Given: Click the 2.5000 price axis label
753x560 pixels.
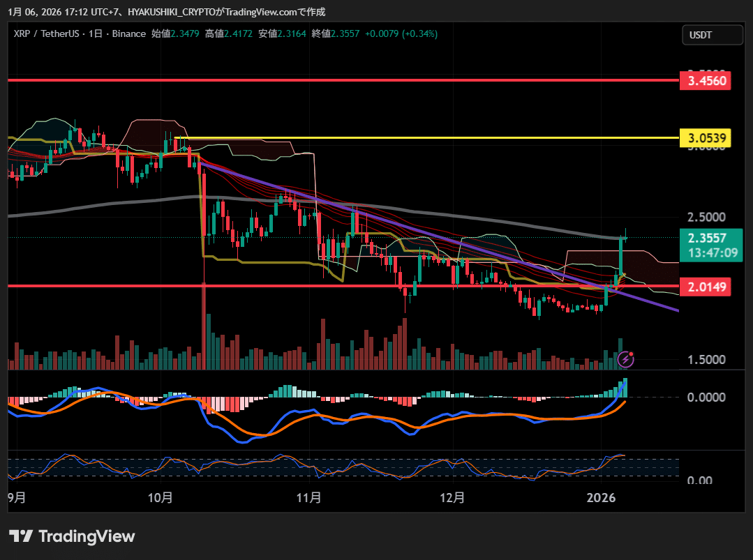Looking at the screenshot, I should 706,217.
